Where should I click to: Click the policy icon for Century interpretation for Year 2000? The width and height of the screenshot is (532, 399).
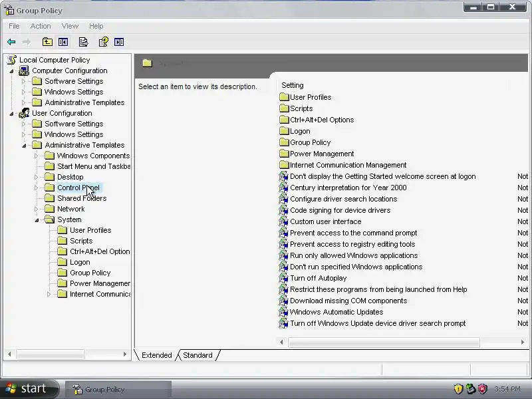click(x=283, y=188)
